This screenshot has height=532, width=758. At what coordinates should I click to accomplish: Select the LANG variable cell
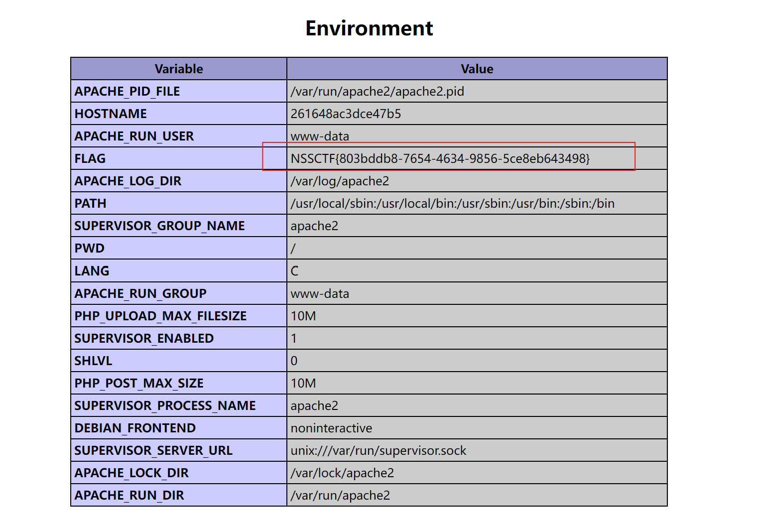[x=179, y=271]
